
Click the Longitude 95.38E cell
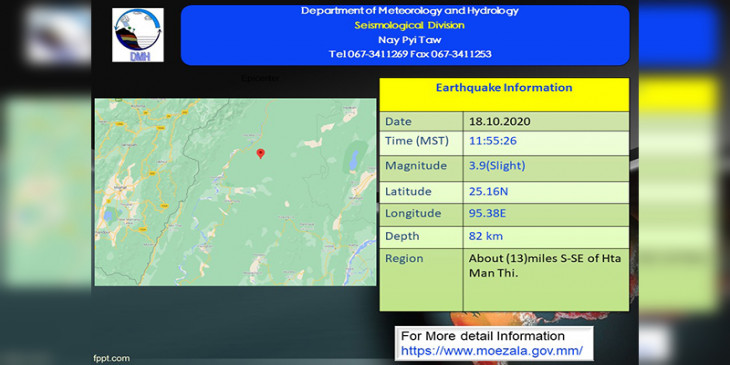[546, 215]
